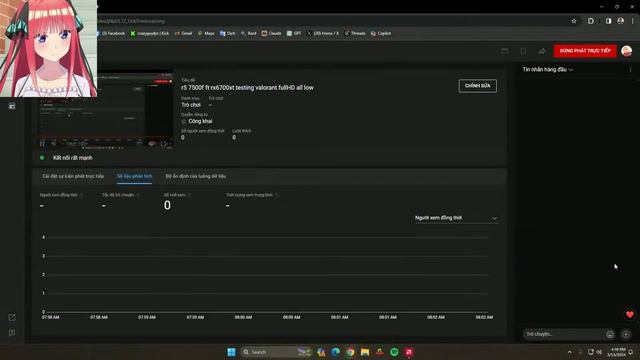Open the CHỈNH SỬA edit button
The width and height of the screenshot is (640, 360).
[x=478, y=86]
